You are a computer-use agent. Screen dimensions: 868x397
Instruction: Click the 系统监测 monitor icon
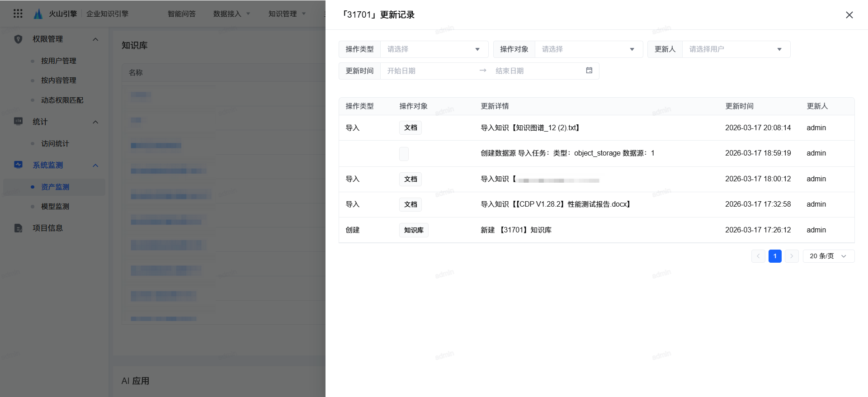click(x=18, y=165)
